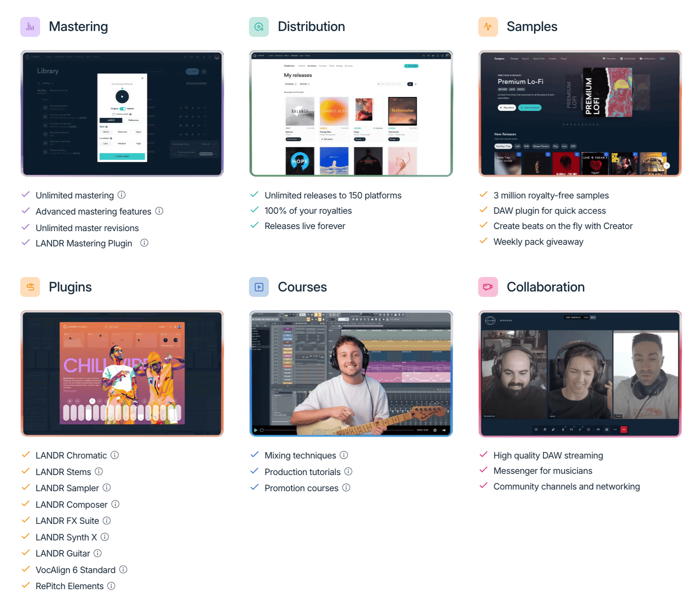Open the Collaboration sessions screenshot
This screenshot has height=602, width=700.
pos(580,373)
